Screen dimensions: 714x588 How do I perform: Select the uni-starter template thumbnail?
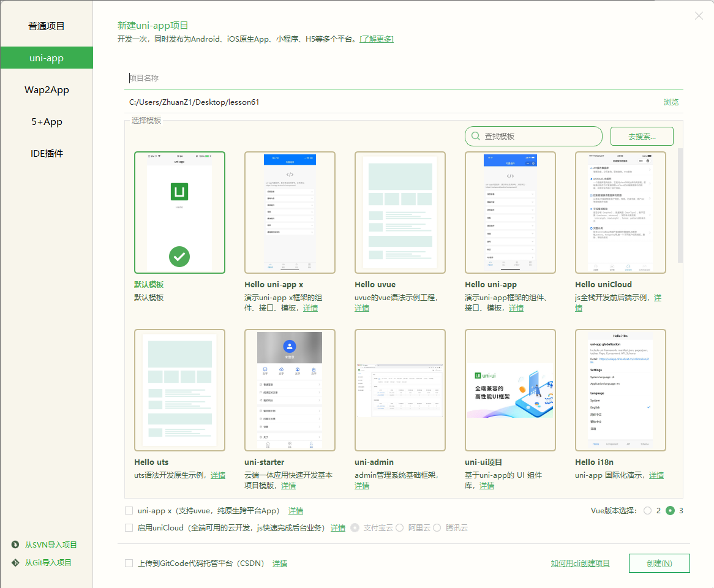[290, 390]
